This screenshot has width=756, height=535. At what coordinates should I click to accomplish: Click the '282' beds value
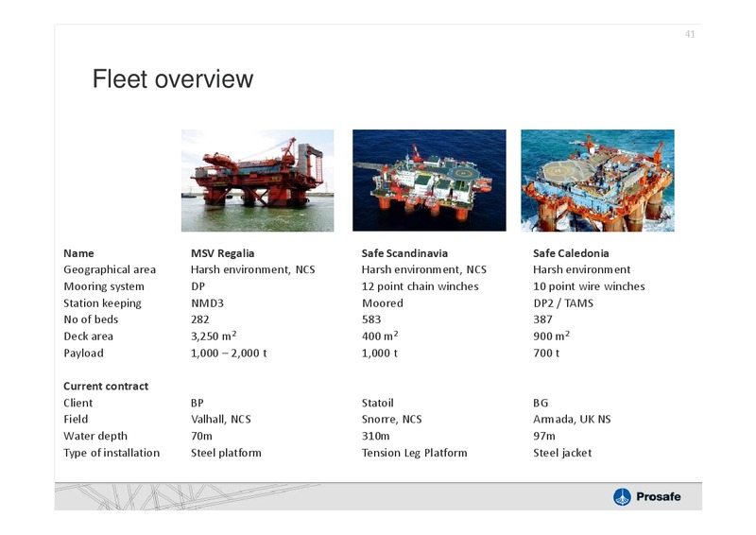(200, 319)
